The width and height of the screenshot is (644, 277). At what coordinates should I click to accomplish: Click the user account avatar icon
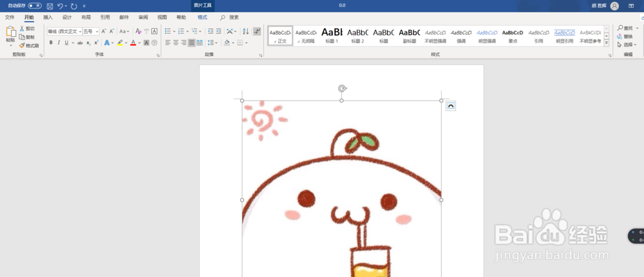click(614, 6)
